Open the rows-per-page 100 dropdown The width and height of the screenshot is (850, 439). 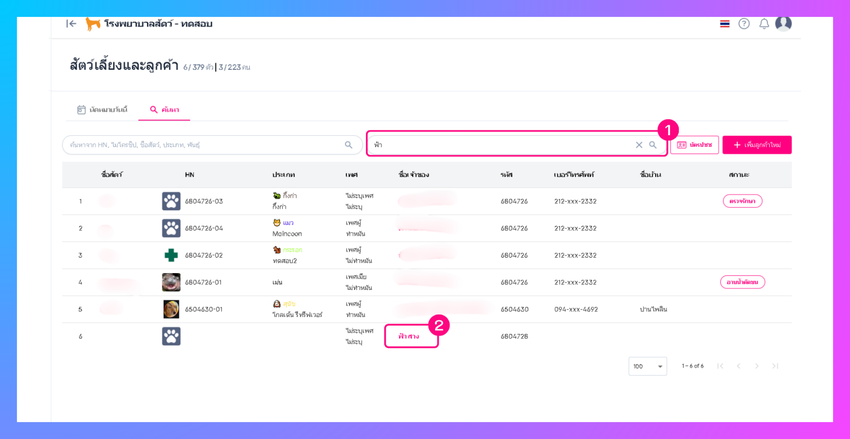648,366
